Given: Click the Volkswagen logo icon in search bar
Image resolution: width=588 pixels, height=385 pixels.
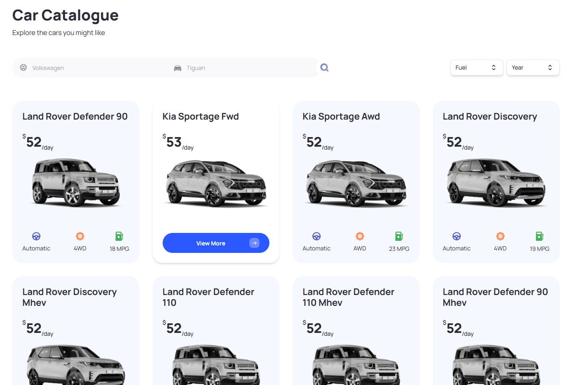Looking at the screenshot, I should tap(23, 67).
